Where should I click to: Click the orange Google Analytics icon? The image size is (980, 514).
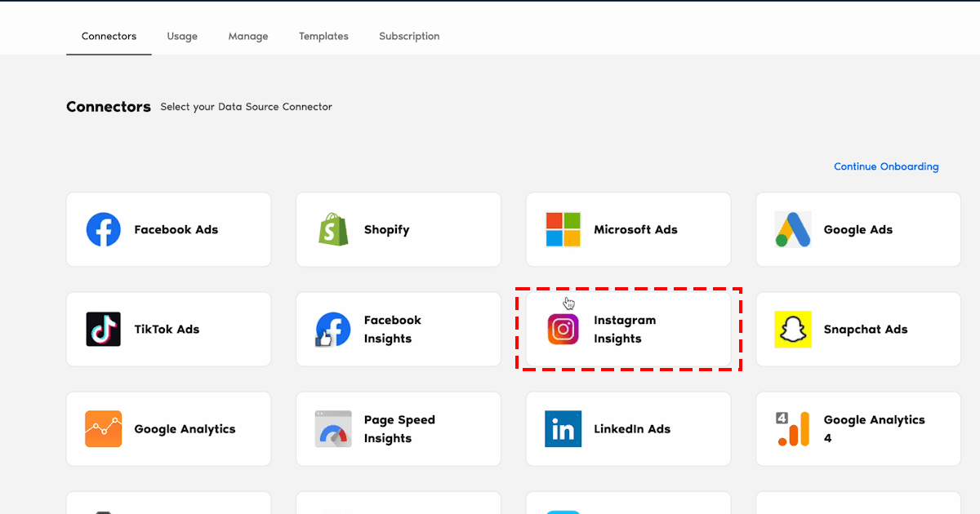(104, 429)
